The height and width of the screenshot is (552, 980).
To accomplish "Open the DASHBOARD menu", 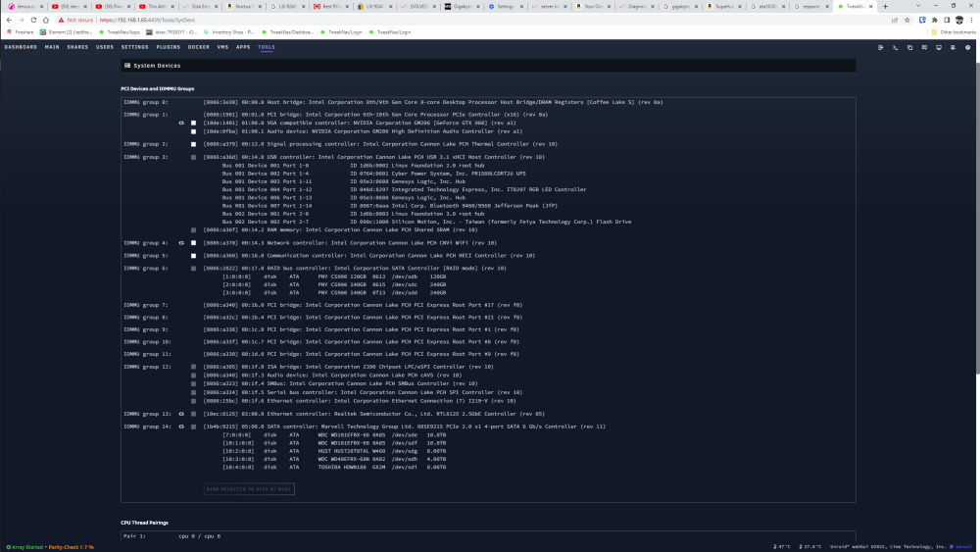I will [21, 47].
